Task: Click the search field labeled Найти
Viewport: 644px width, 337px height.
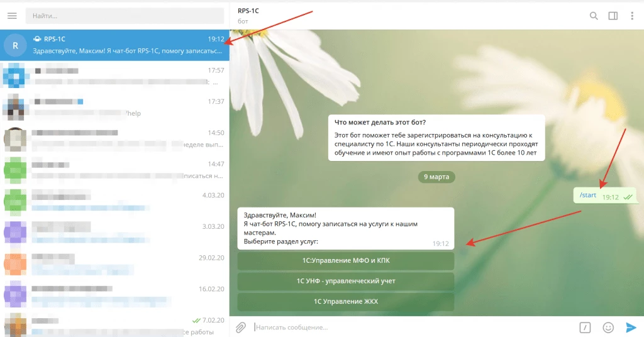Action: (125, 16)
